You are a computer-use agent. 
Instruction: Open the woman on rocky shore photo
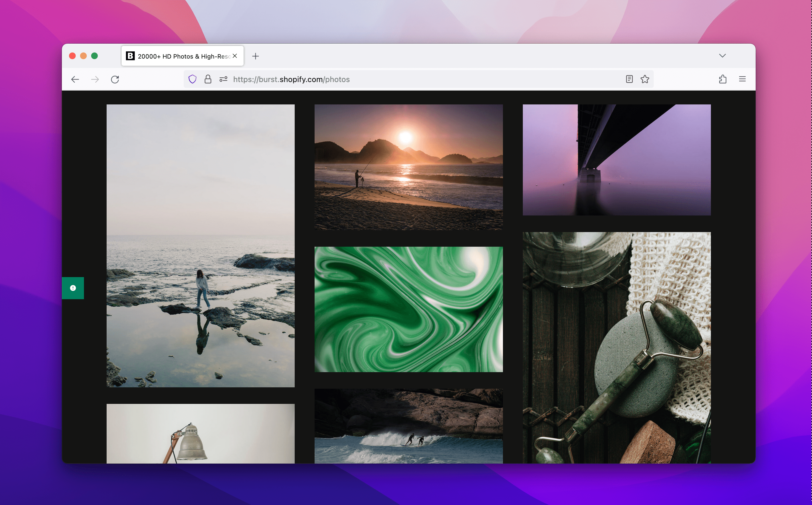[x=200, y=246]
